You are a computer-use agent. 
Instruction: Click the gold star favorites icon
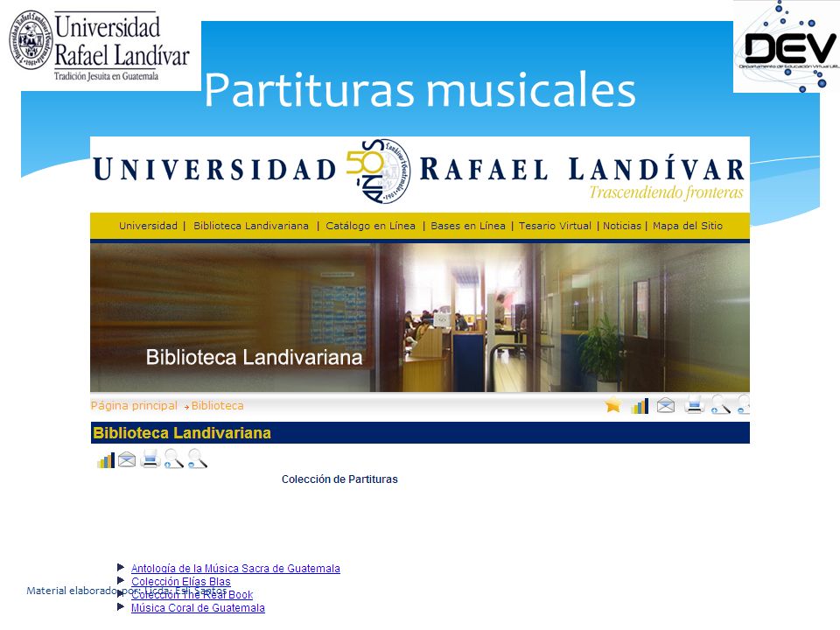point(612,405)
